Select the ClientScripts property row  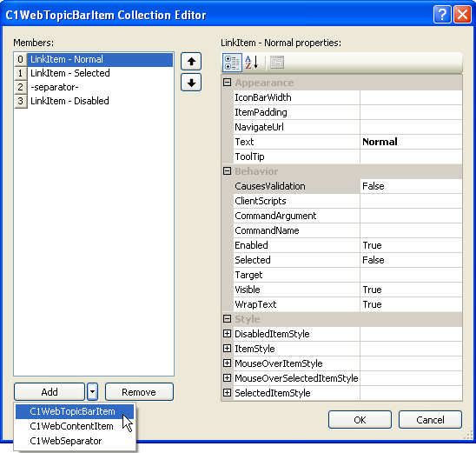click(348, 201)
